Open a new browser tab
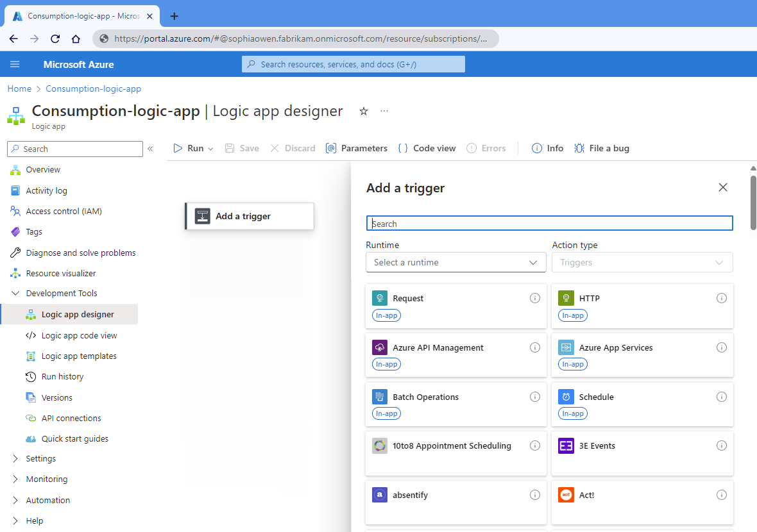 tap(174, 16)
